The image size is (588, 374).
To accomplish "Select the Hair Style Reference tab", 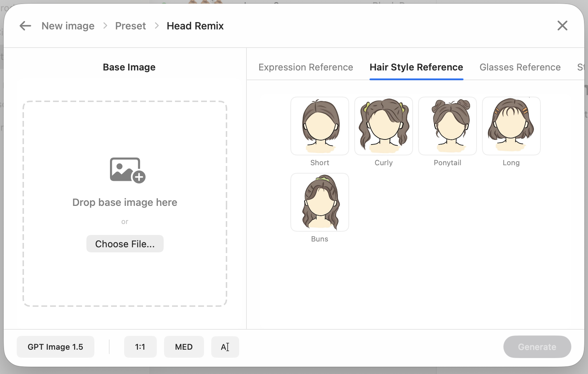I will click(416, 67).
